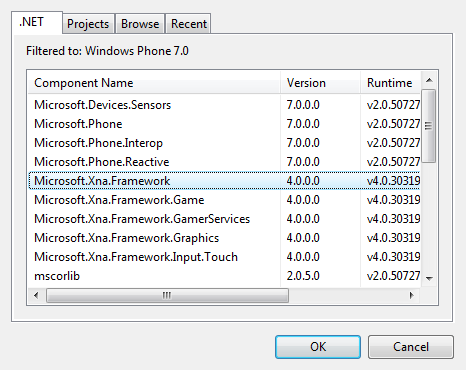The height and width of the screenshot is (370, 466).
Task: Select the Microsoft.Phone.Reactive component
Action: (224, 162)
